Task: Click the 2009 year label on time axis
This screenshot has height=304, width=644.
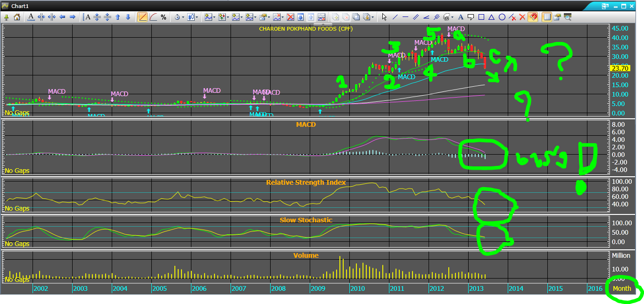Action: click(x=318, y=288)
